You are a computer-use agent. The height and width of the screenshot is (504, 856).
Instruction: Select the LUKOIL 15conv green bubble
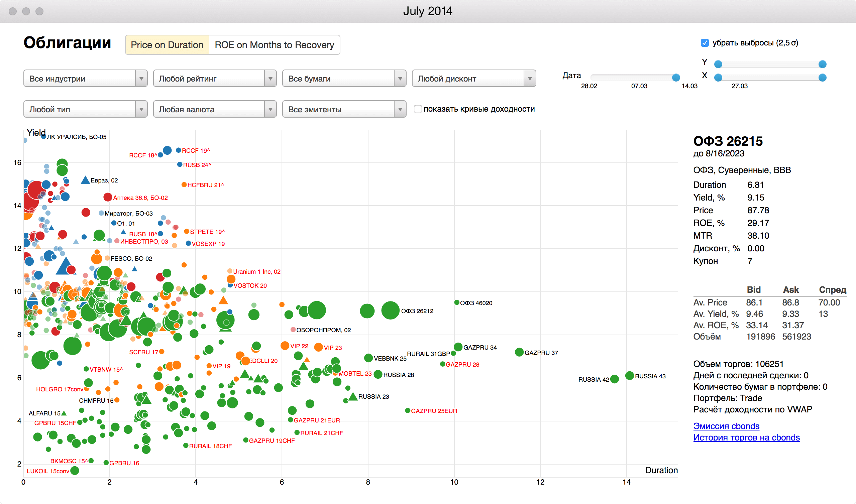(x=75, y=471)
